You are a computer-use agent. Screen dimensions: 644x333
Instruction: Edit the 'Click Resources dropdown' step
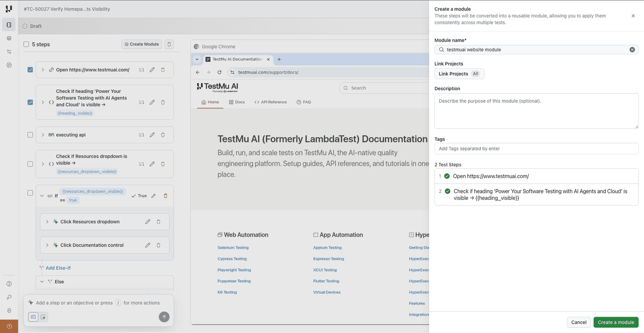148,222
